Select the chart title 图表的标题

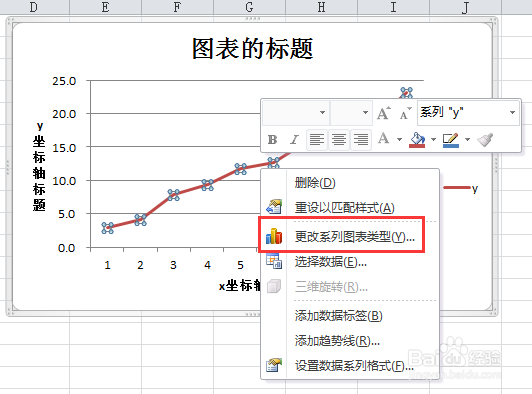coord(252,49)
